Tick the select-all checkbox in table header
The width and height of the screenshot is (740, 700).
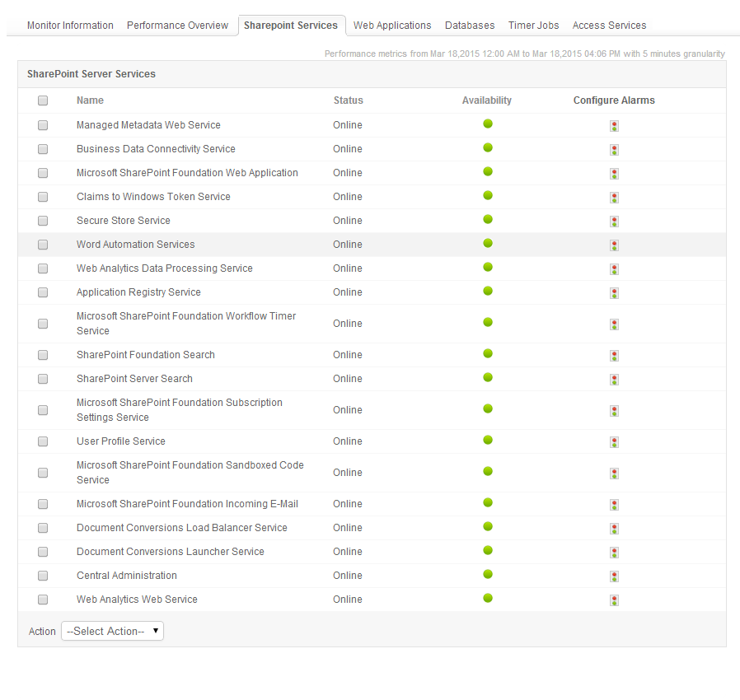coord(43,100)
